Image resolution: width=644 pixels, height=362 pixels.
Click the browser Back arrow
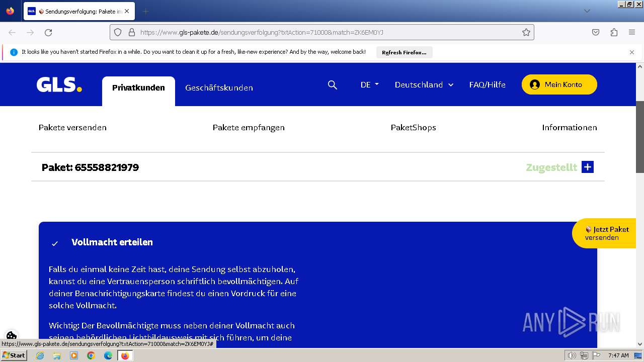point(12,32)
